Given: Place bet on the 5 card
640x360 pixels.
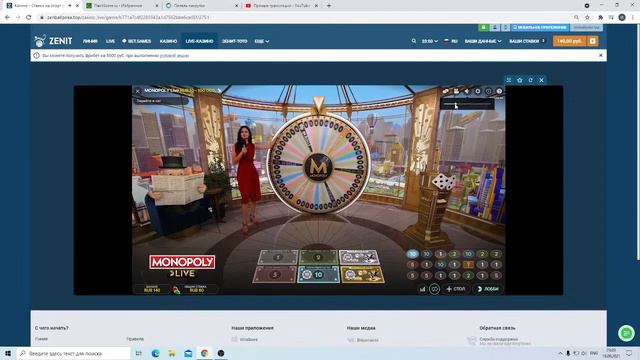Looking at the screenshot, I should (x=275, y=274).
